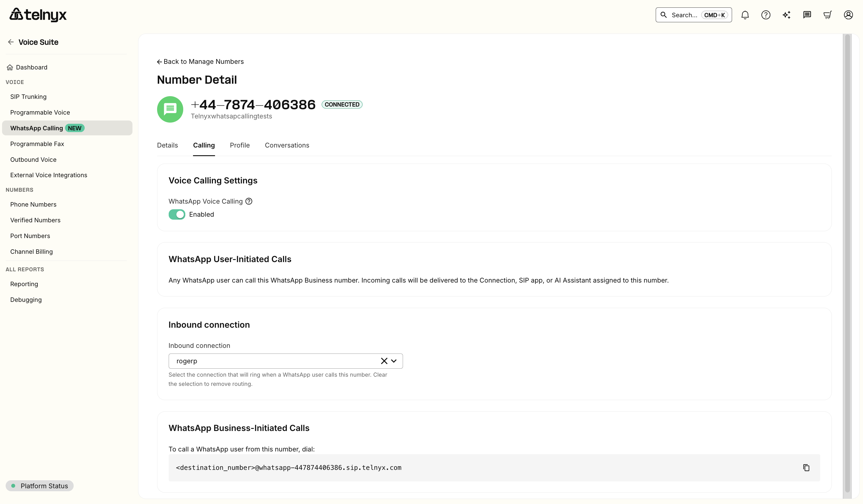
Task: Click the page vertical scrollbar
Action: point(848,264)
